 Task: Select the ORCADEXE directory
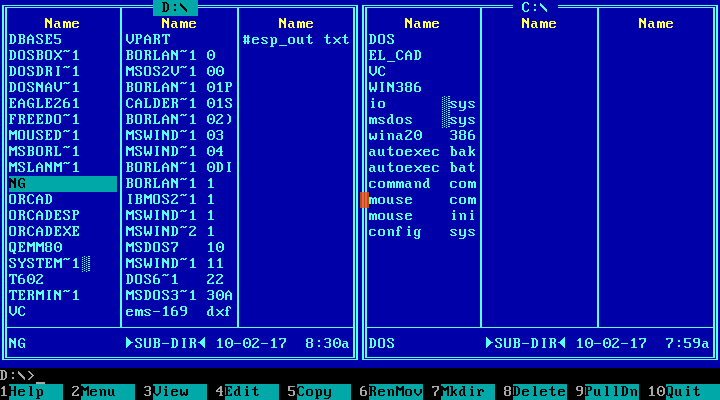pyautogui.click(x=44, y=231)
